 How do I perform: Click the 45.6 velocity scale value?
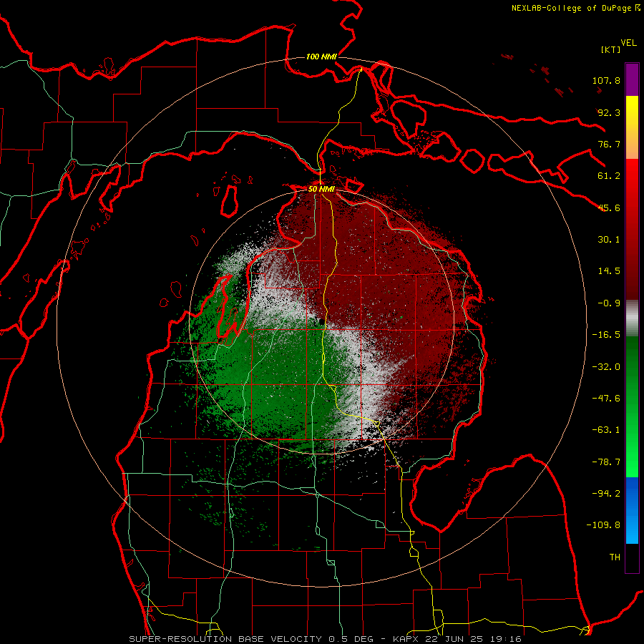coord(609,208)
